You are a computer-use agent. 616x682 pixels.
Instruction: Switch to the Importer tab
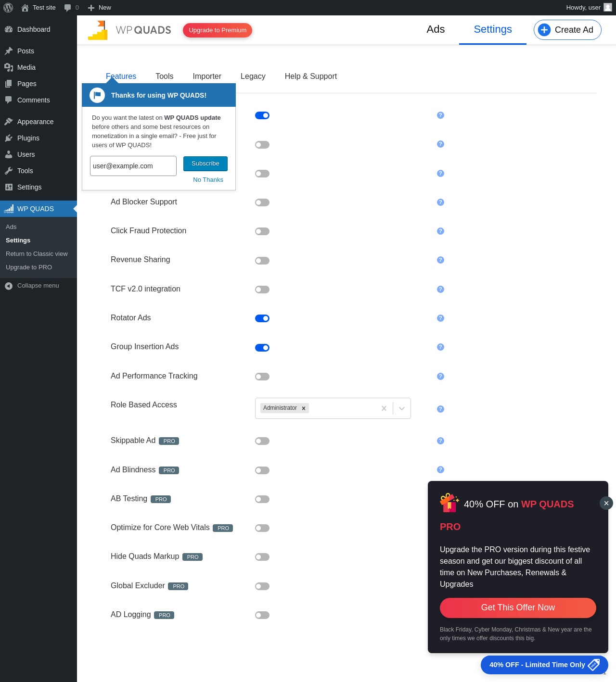point(207,76)
